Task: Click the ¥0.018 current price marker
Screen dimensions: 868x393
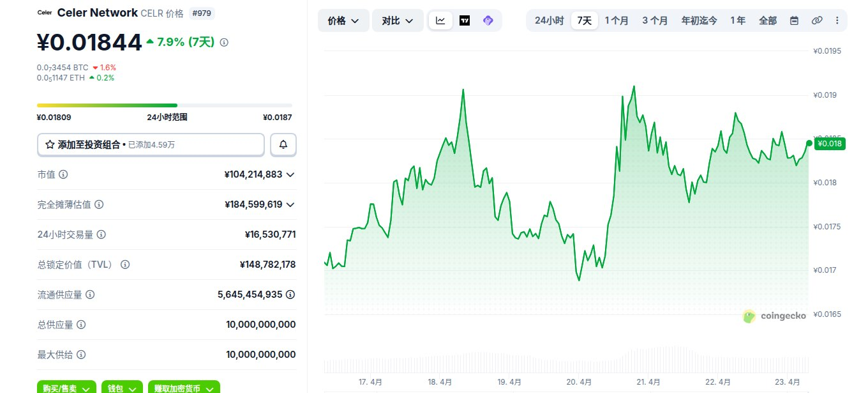Action: pyautogui.click(x=829, y=144)
